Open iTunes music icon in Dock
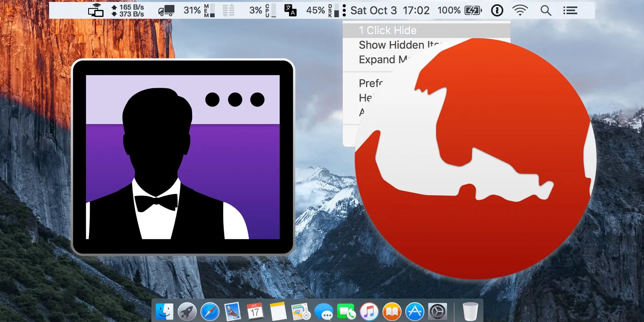Viewport: 644px width, 322px height. pyautogui.click(x=369, y=311)
